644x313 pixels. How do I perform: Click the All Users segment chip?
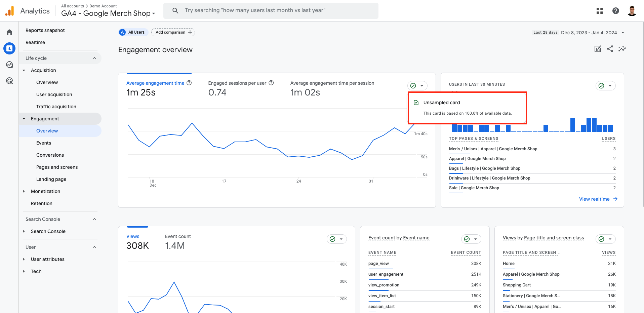tap(133, 32)
